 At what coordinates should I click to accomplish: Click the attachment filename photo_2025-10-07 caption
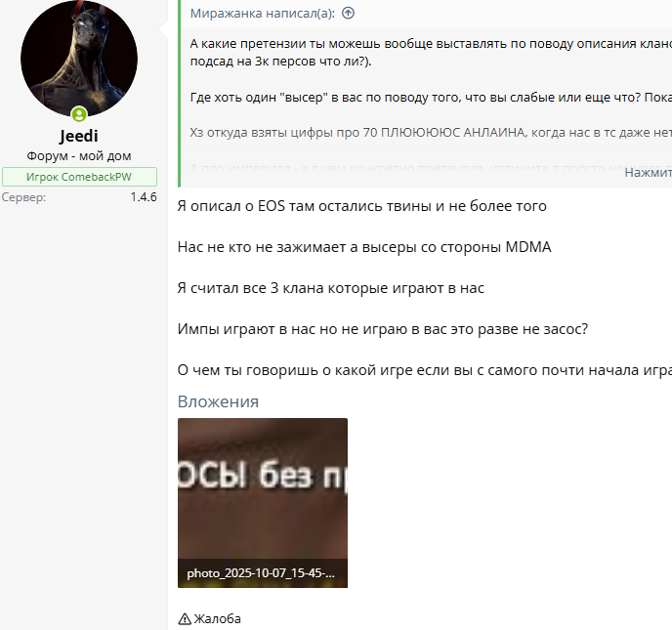point(261,573)
